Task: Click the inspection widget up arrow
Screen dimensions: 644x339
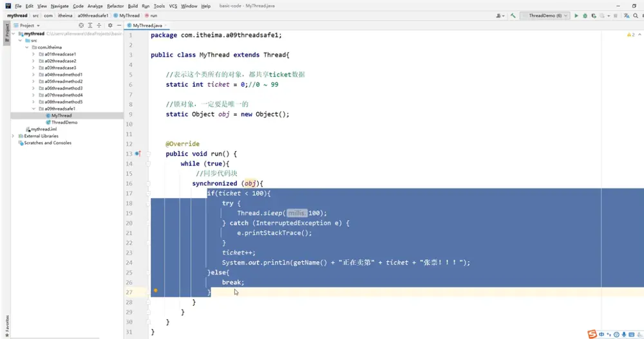Action: (x=639, y=35)
